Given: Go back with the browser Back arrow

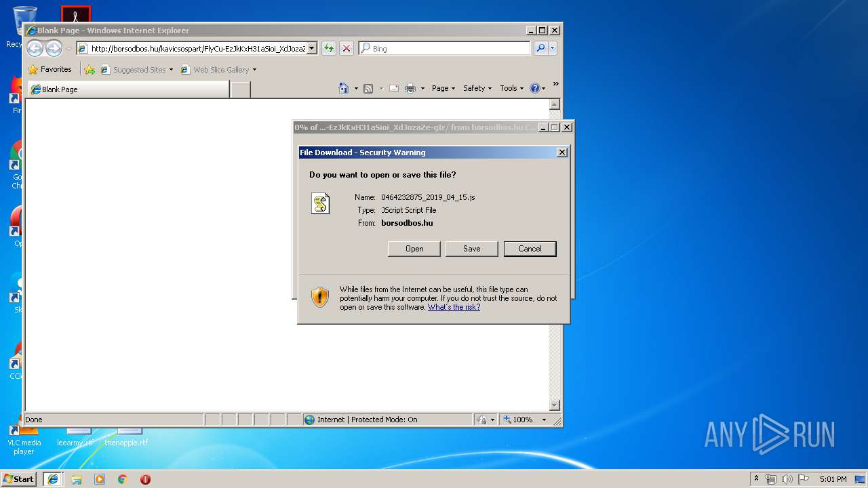Looking at the screenshot, I should coord(35,48).
